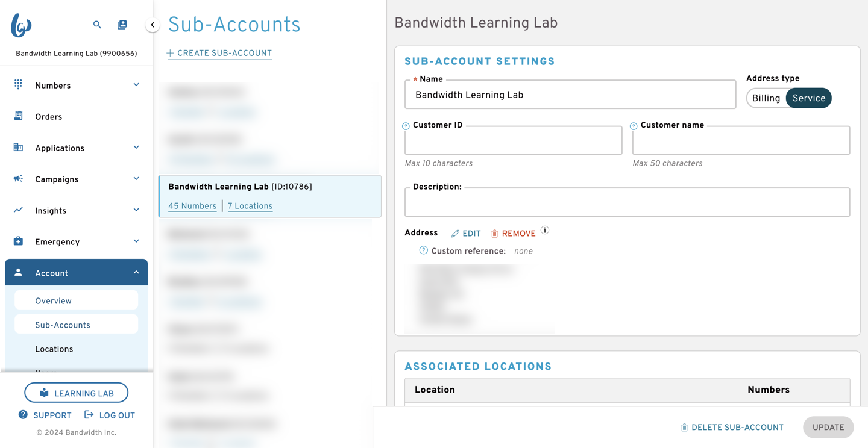Click Bandwidth Learning Lab (9900656) account label
The height and width of the screenshot is (448, 868).
[x=77, y=54]
